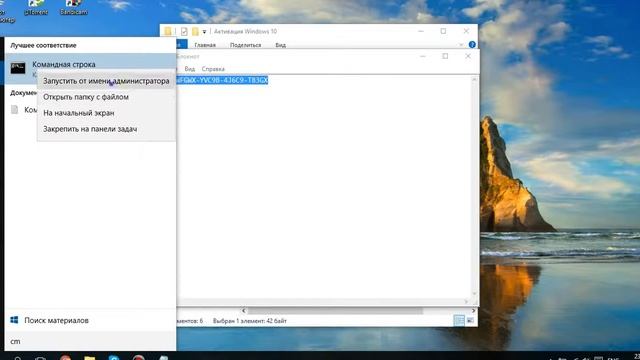Click status text 'Выбран 1 элемент: 42 байт'

point(250,321)
